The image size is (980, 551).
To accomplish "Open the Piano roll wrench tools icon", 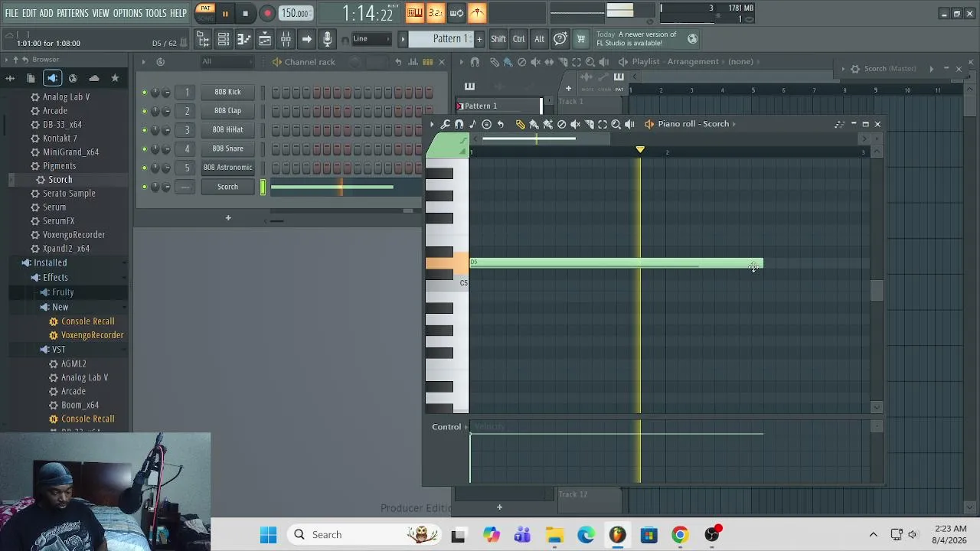I will (x=446, y=124).
